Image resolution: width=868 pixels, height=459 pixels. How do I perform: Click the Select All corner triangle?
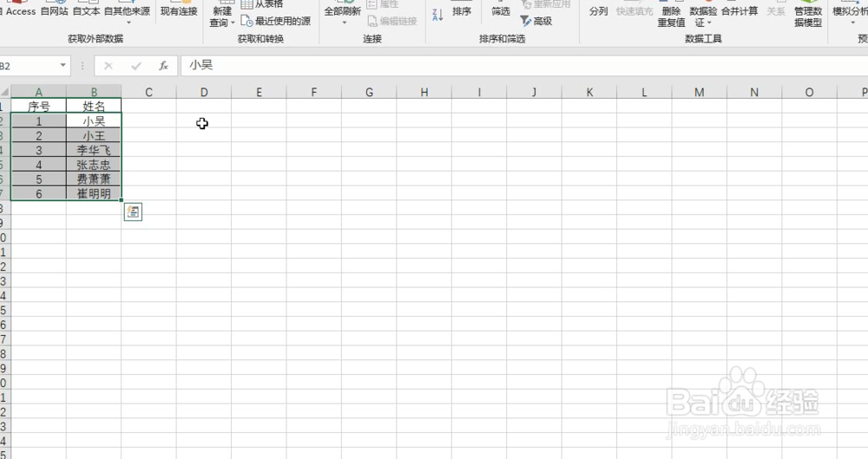tap(5, 92)
